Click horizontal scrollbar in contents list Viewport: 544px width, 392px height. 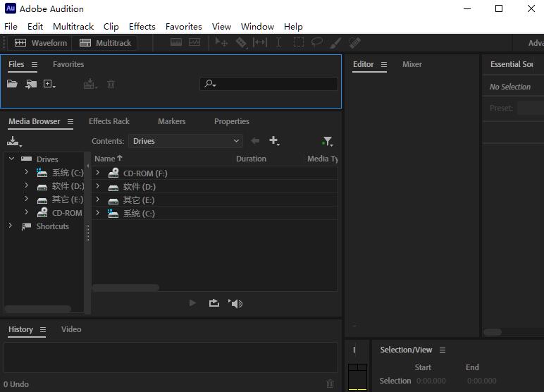[x=125, y=288]
